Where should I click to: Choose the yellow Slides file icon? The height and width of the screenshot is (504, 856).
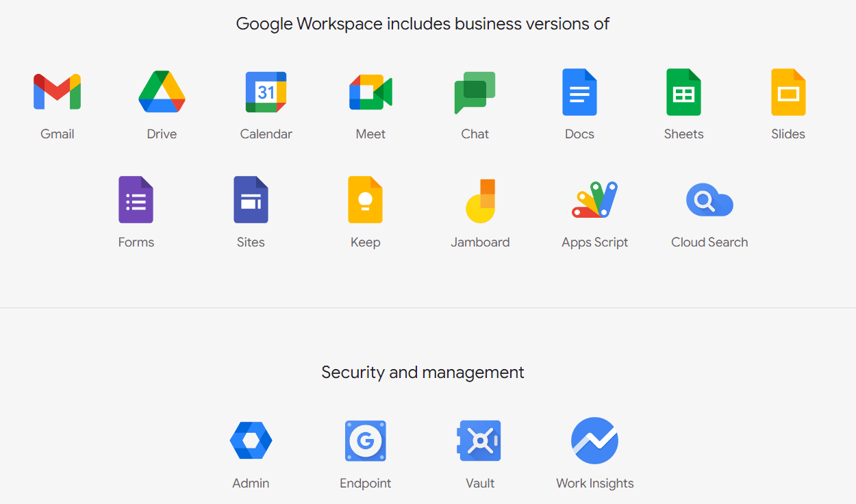[788, 92]
